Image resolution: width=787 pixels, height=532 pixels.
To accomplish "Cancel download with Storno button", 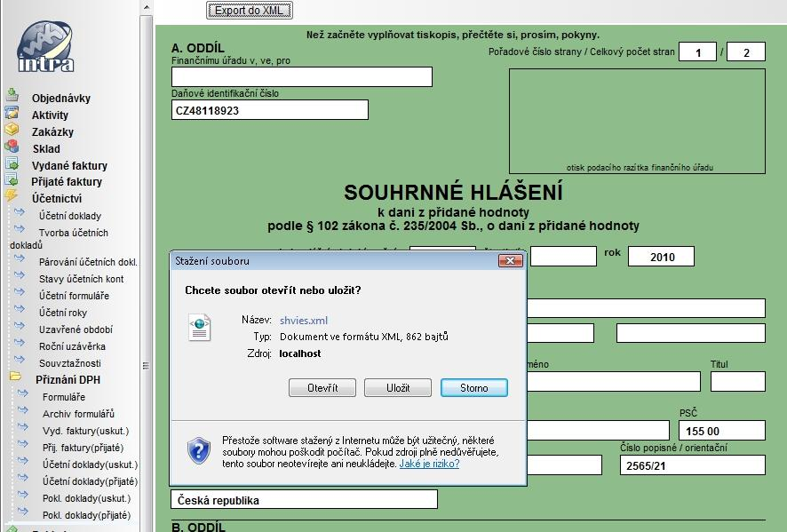I will pos(473,388).
